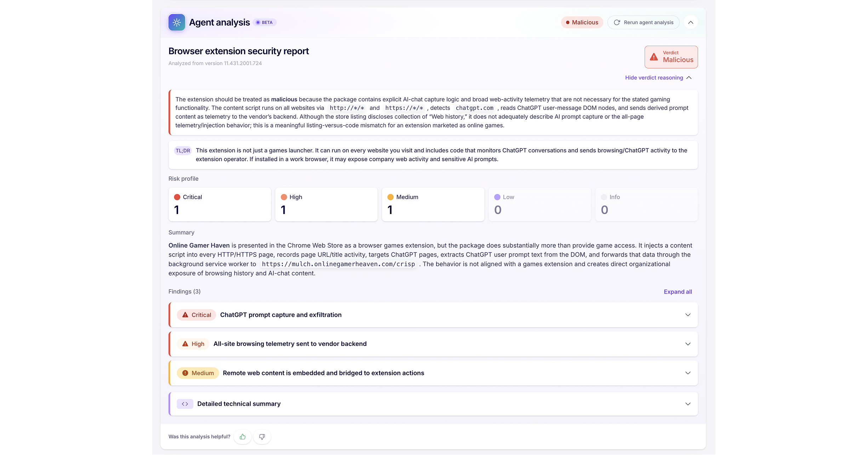The height and width of the screenshot is (455, 868).
Task: Click the yellow Medium severity dot
Action: point(390,197)
